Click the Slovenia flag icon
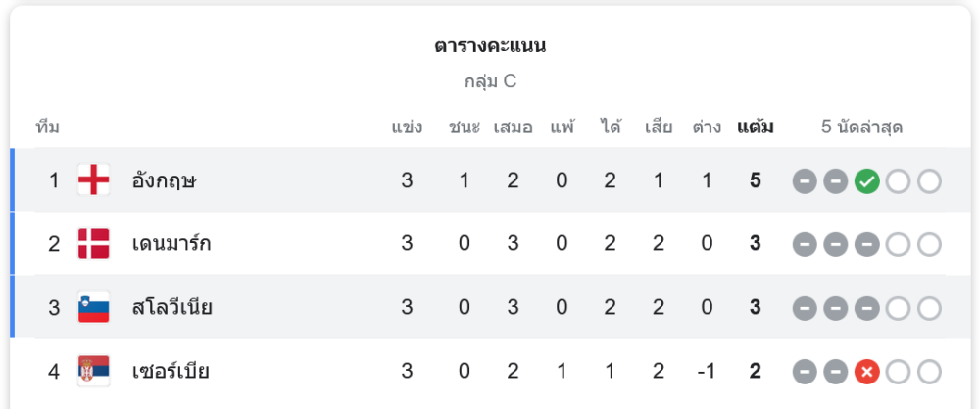Image resolution: width=980 pixels, height=409 pixels. click(94, 308)
